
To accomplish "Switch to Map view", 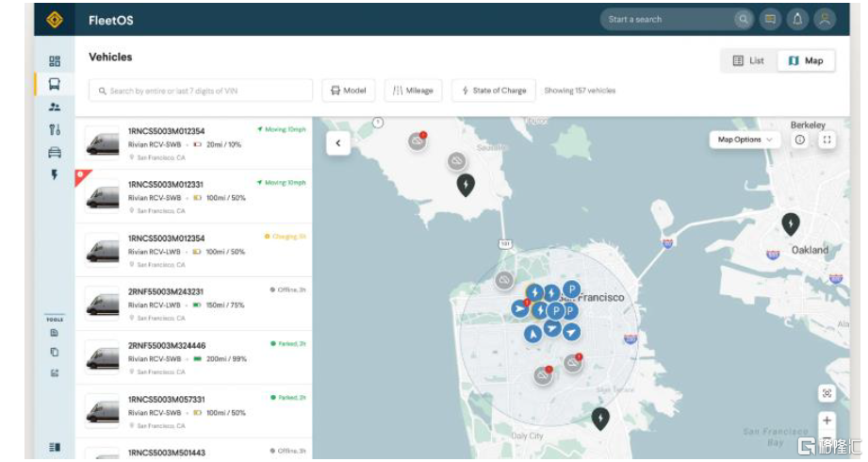I will pyautogui.click(x=806, y=60).
